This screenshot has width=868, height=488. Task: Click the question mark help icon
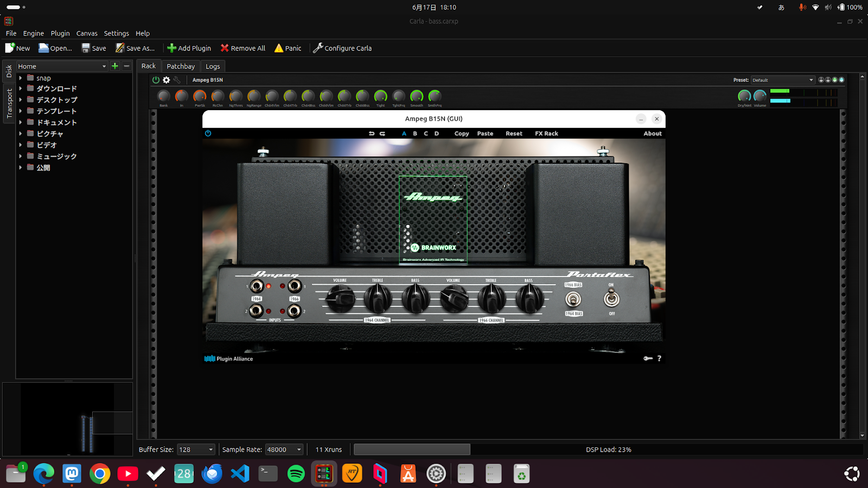point(659,358)
